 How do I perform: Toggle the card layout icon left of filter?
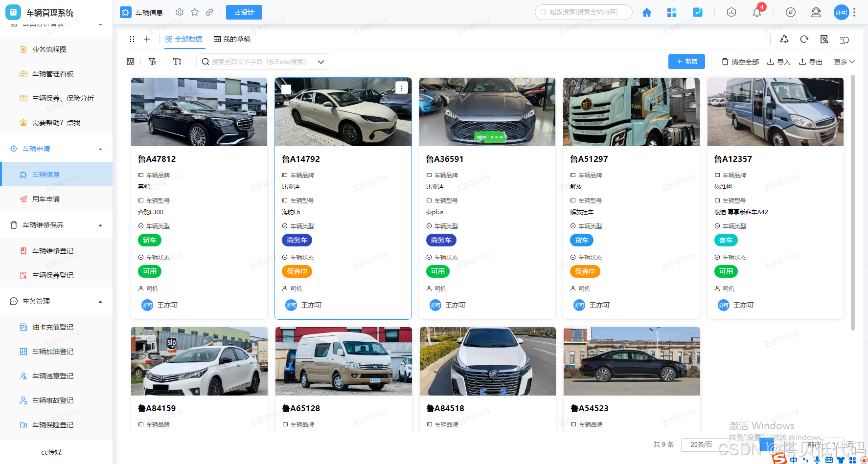click(x=131, y=62)
